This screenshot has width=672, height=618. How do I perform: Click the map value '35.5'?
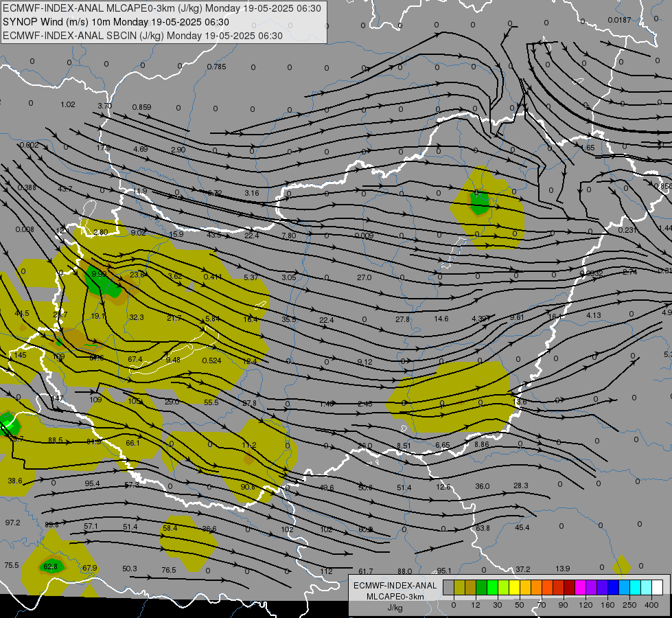click(x=289, y=319)
